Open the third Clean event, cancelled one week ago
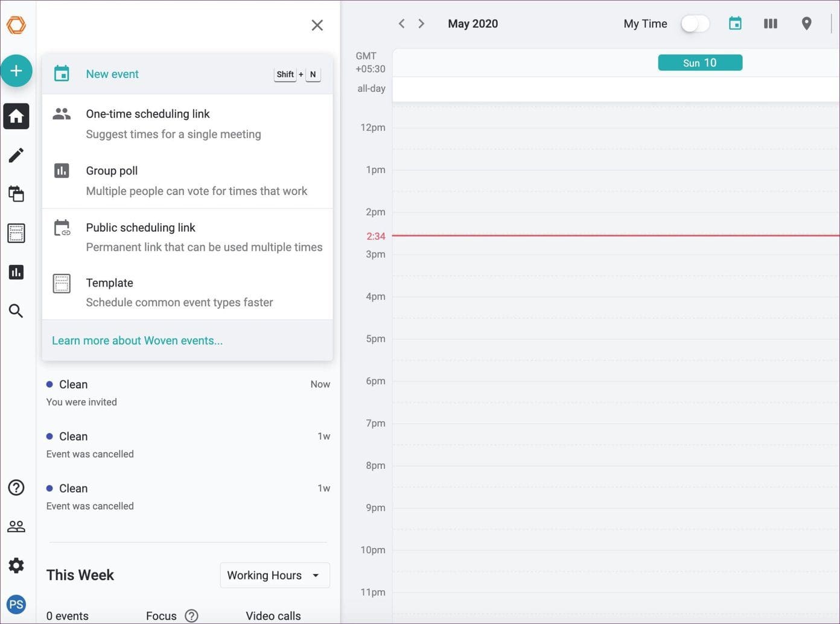Screen dimensions: 840x624 [x=188, y=497]
